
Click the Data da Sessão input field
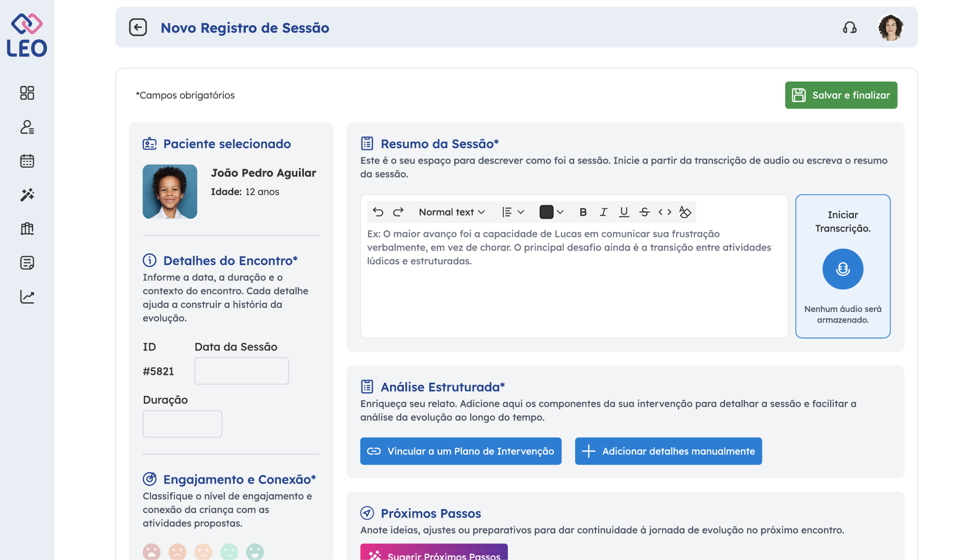[x=241, y=371]
